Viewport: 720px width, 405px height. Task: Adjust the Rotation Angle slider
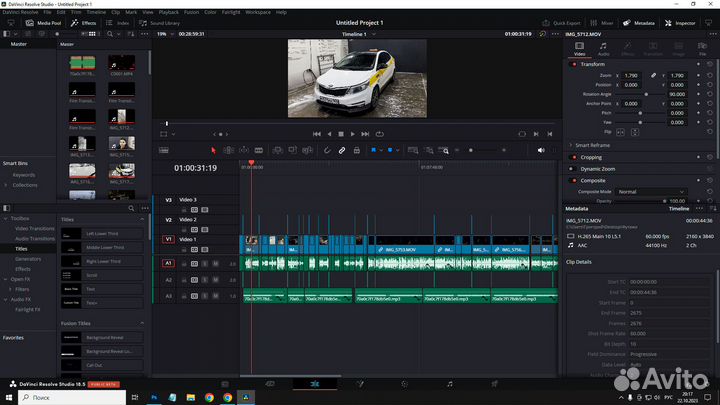click(645, 94)
